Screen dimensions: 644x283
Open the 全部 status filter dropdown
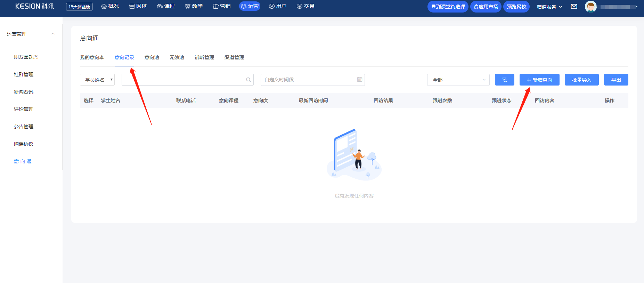pyautogui.click(x=458, y=80)
